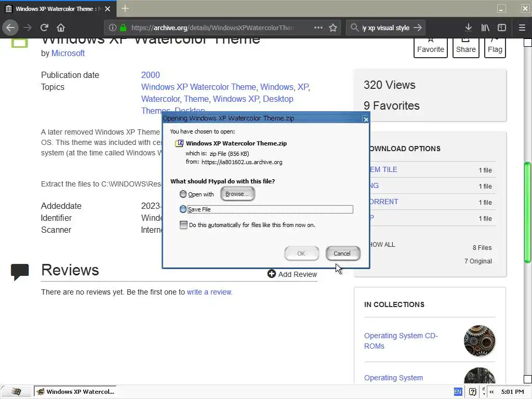Click the zip file icon in dialog
The width and height of the screenshot is (532, 399).
coord(179,143)
